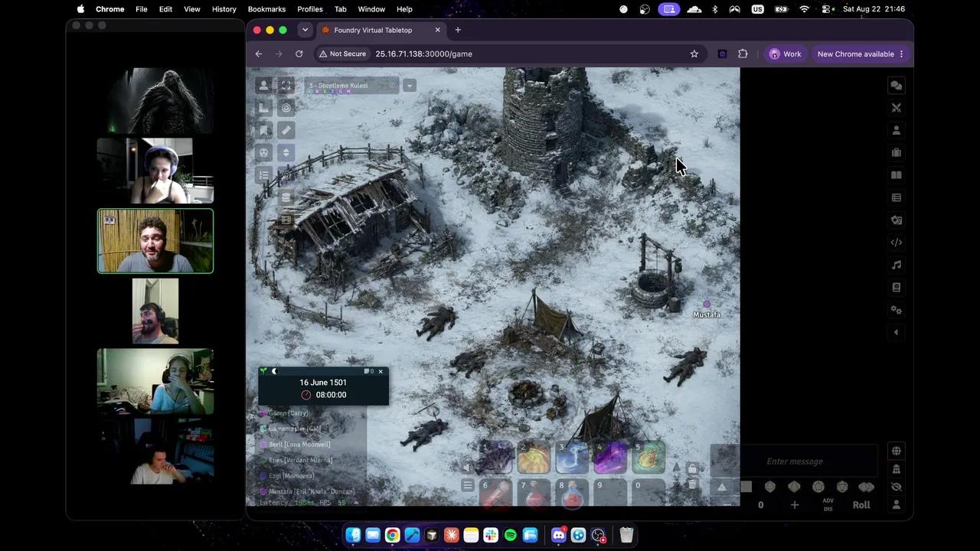
Task: Select the Gözetleme Kulesi scene tab
Action: click(352, 86)
